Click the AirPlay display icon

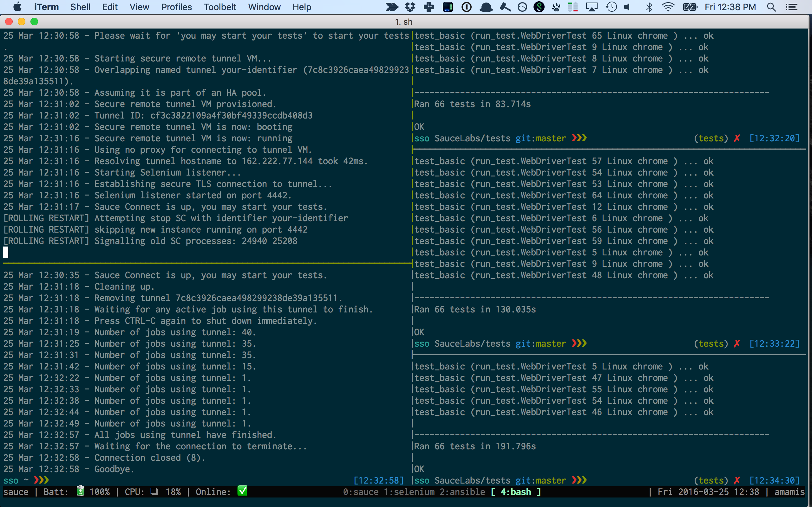[592, 7]
